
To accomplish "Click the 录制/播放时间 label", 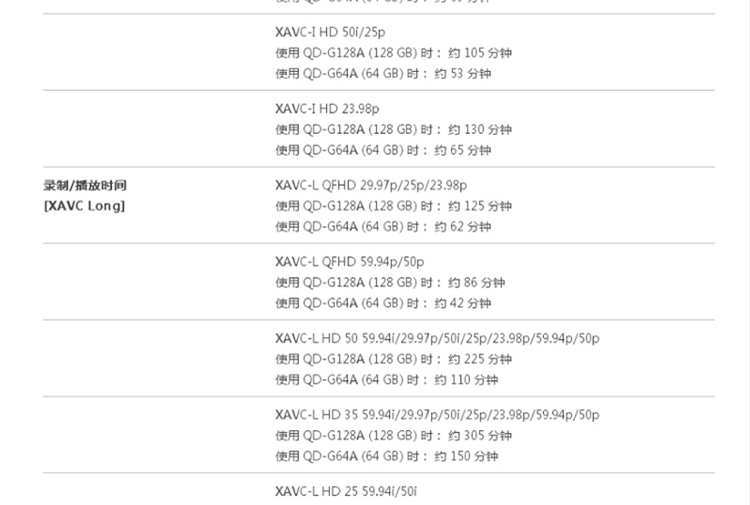I will [85, 185].
